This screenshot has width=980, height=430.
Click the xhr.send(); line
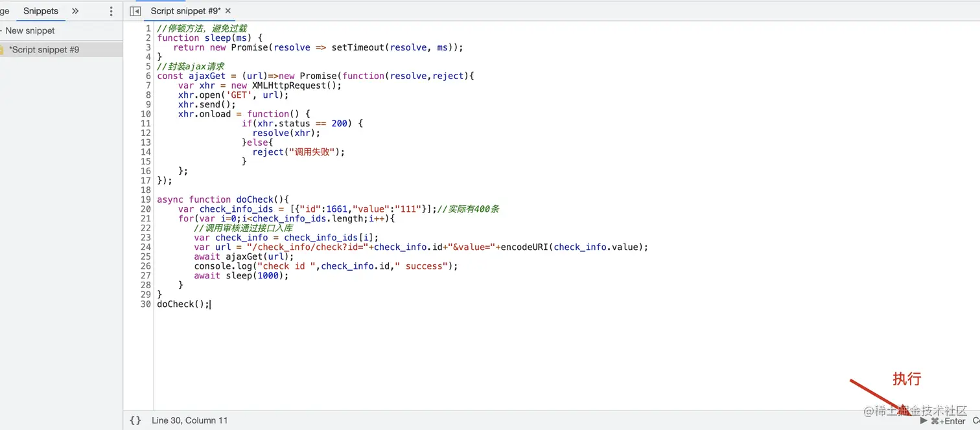coord(207,104)
